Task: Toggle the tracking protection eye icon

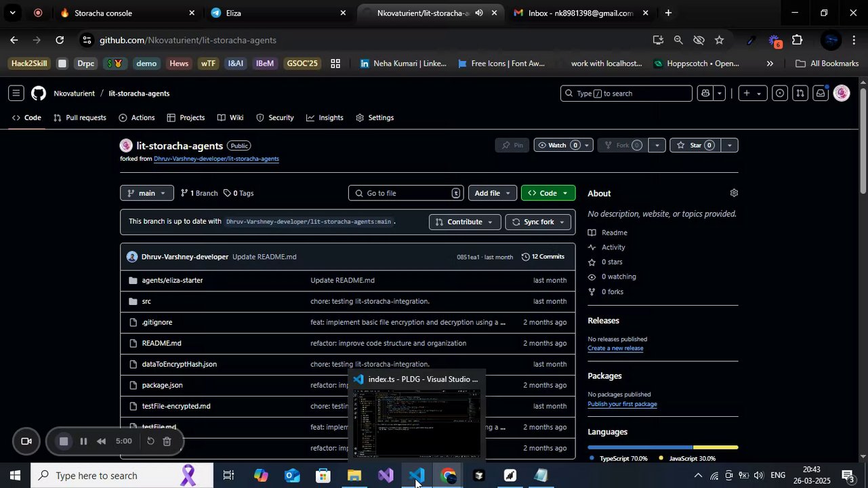Action: (x=699, y=40)
